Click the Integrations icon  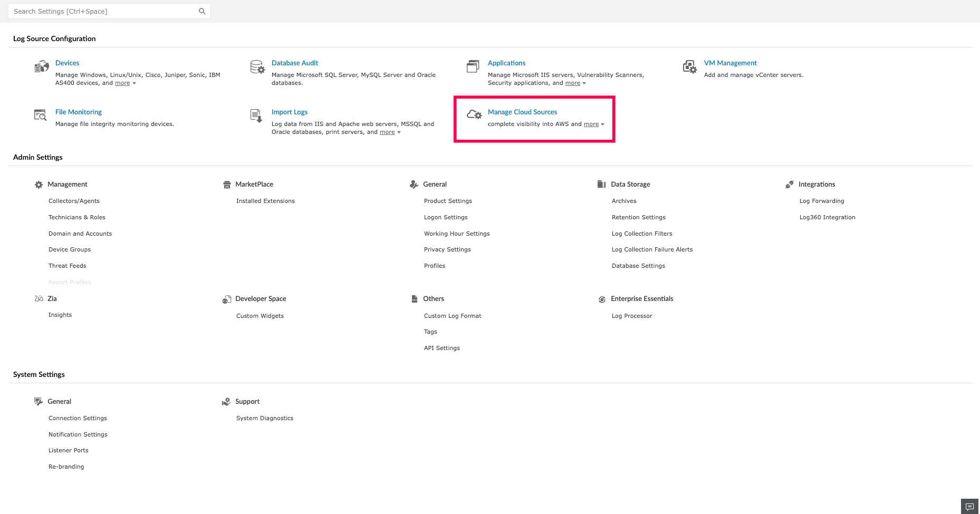click(x=790, y=184)
